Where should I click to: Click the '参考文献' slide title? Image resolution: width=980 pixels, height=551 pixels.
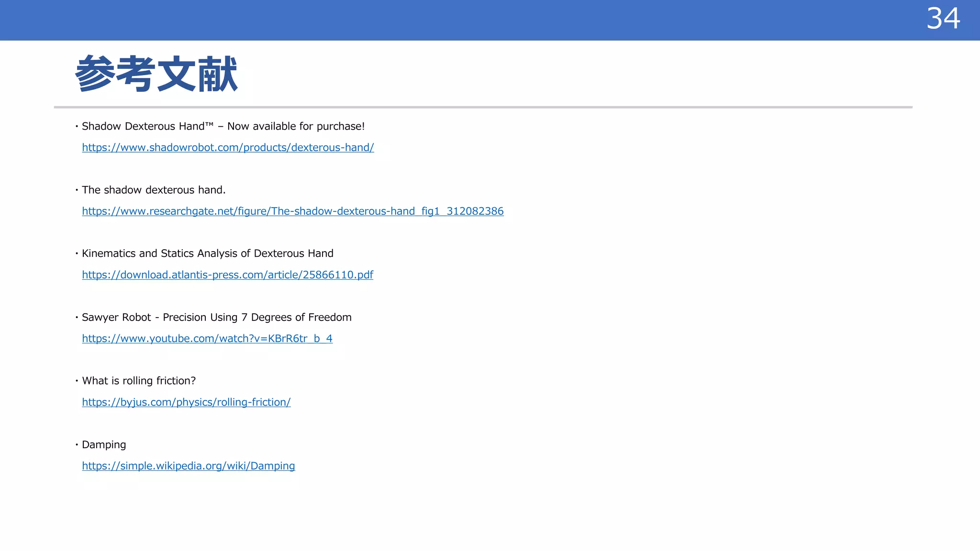click(x=156, y=74)
